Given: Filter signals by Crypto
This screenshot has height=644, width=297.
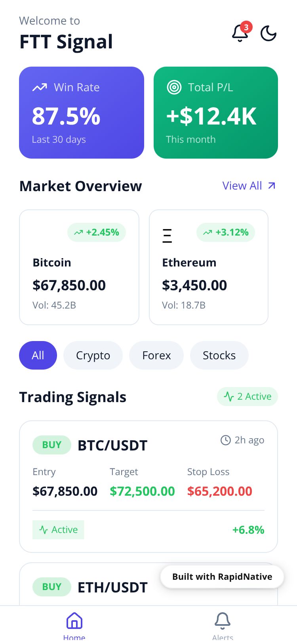Looking at the screenshot, I should coord(93,355).
